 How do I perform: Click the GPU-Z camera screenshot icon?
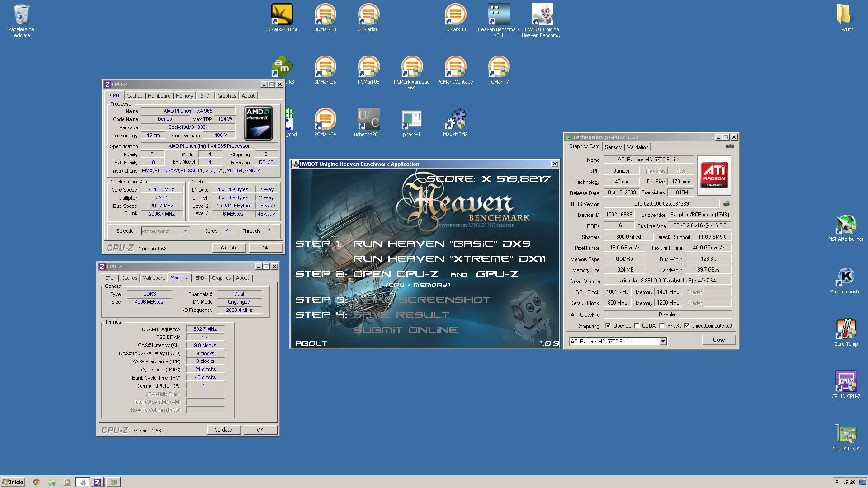point(730,146)
